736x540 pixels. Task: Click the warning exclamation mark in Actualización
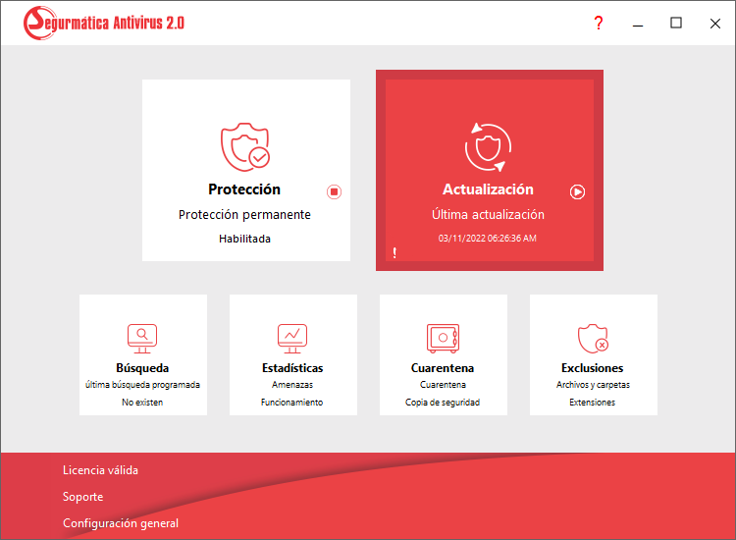click(x=395, y=253)
